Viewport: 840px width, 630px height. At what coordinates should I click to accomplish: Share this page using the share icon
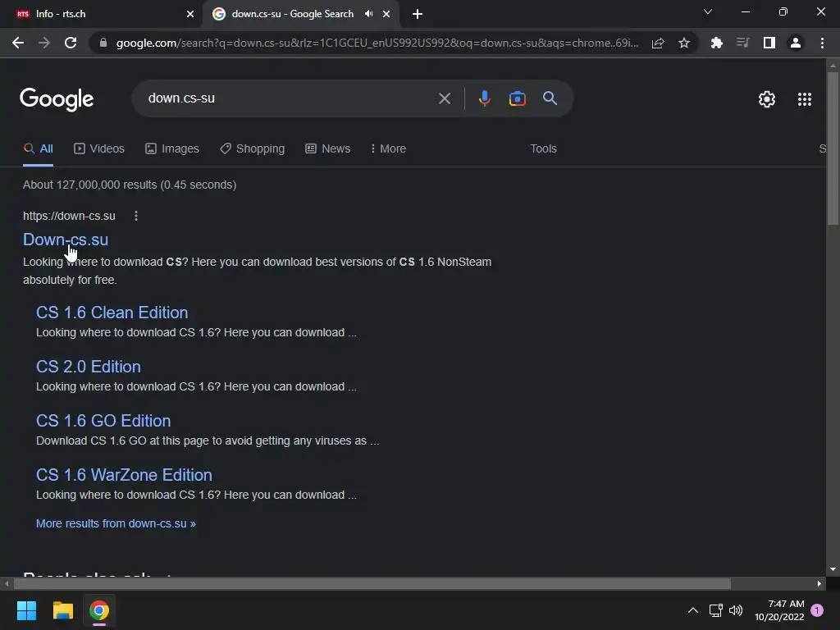click(x=658, y=43)
